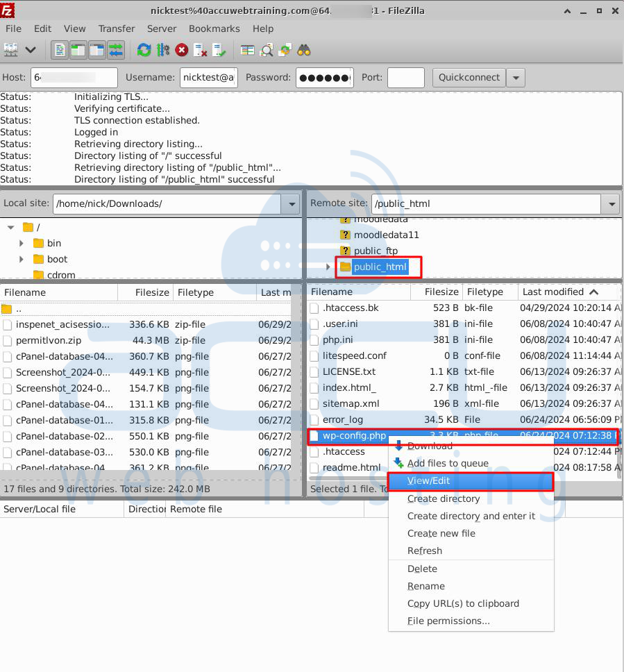Choose Copy URL(s) to clipboard
624x672 pixels.
click(471, 603)
